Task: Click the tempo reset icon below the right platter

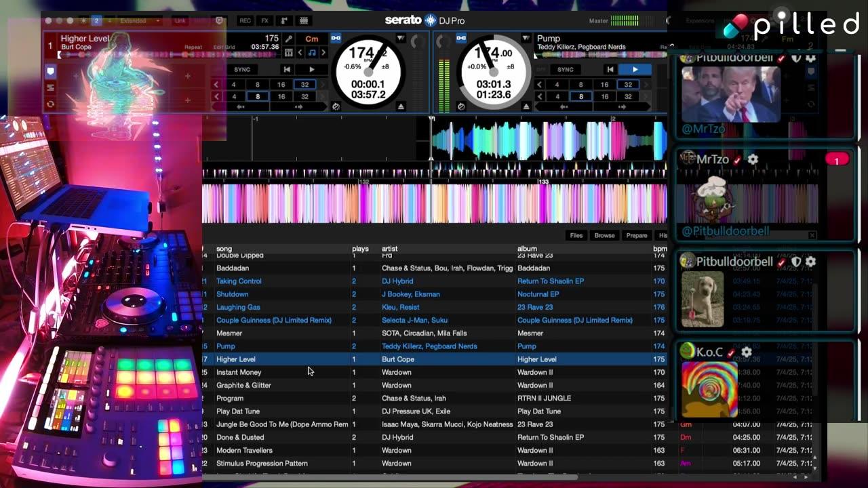Action: point(461,106)
